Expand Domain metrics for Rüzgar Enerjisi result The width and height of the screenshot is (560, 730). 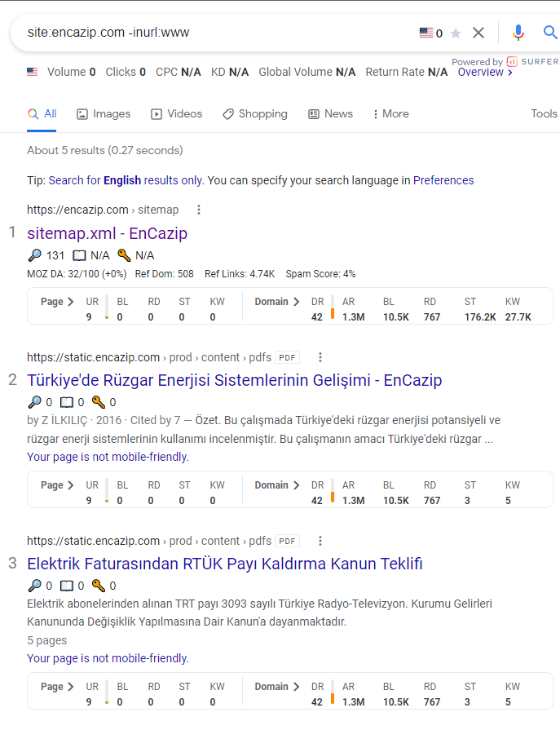click(277, 485)
